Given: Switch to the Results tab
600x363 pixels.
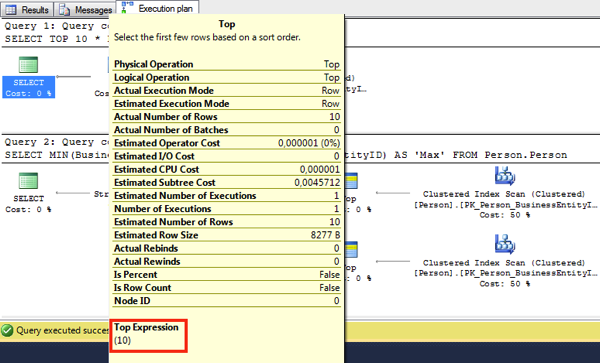Looking at the screenshot, I should (27, 9).
